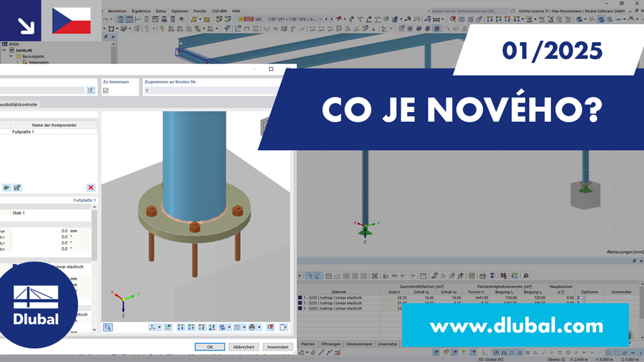644x362 pixels.
Task: Click the X-marked delete rows icon in table toolbar
Action: (375, 276)
